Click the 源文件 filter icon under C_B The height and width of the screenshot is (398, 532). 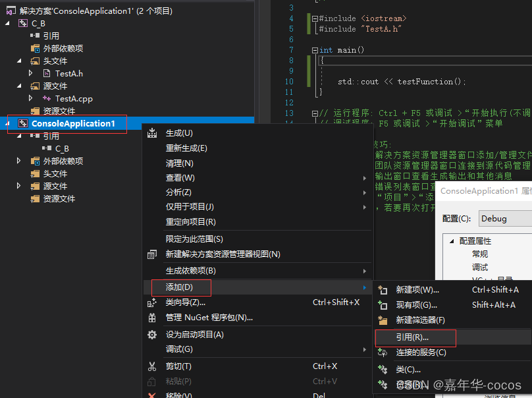[35, 86]
